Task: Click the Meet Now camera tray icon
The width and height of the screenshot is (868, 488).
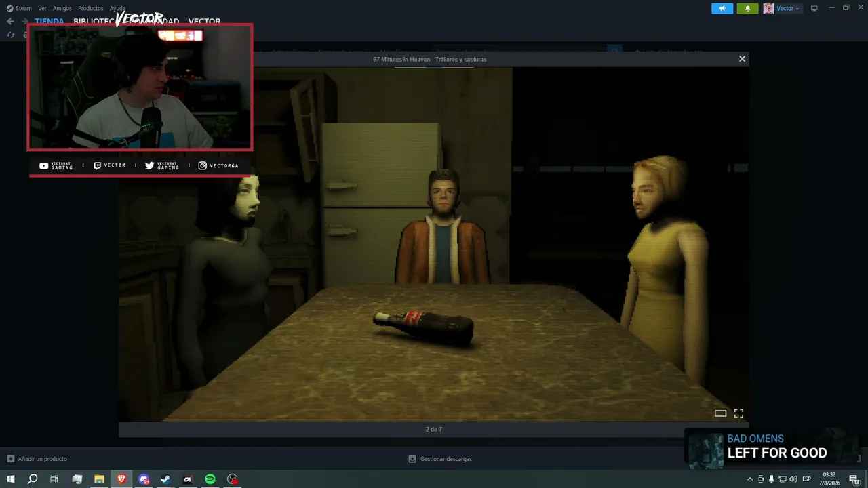Action: 760,479
